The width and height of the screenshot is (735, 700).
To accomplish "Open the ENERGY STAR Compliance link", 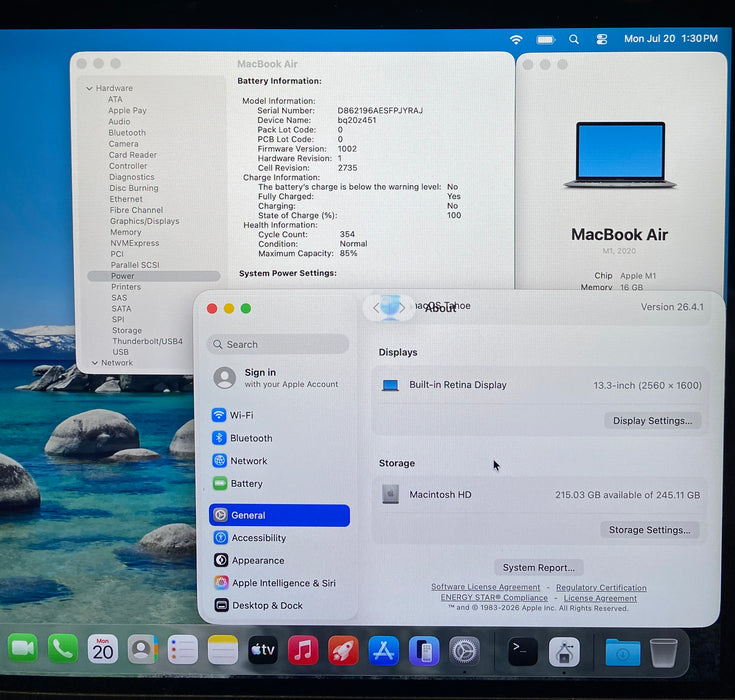I will 494,598.
